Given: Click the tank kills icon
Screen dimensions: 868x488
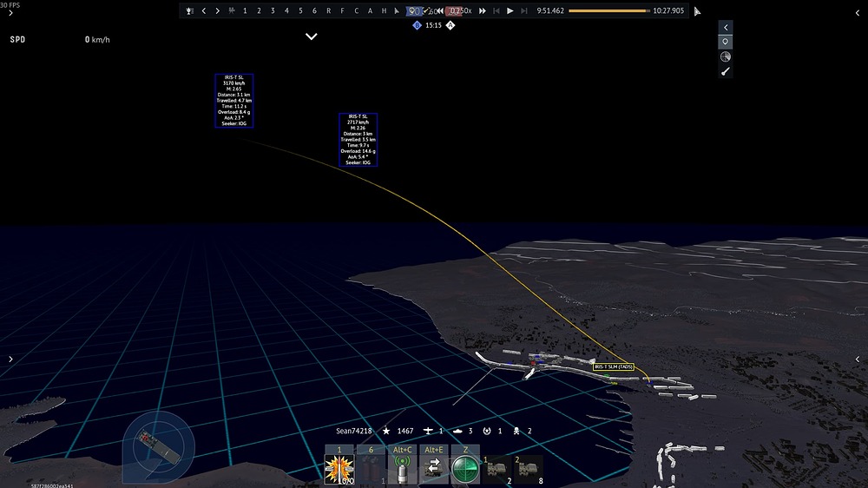Looking at the screenshot, I should (457, 431).
